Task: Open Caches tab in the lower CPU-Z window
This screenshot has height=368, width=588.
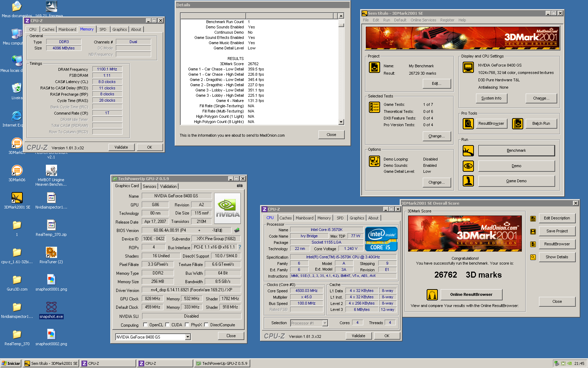Action: click(x=285, y=218)
